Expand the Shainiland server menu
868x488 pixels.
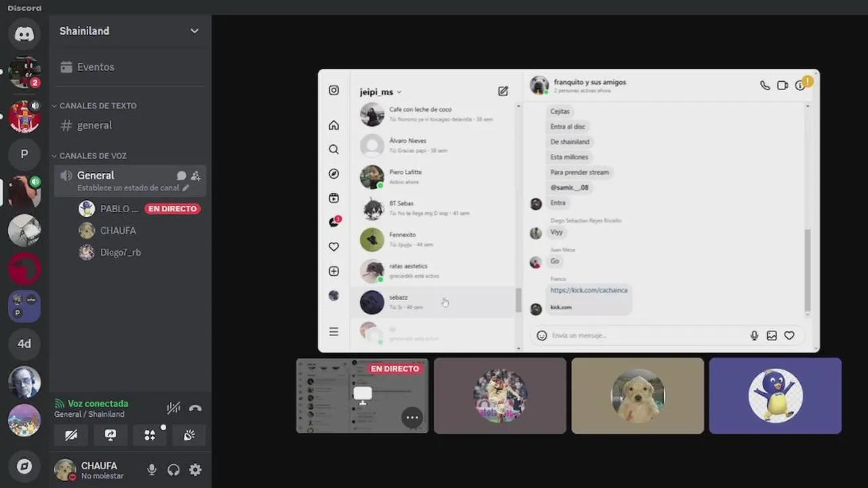pyautogui.click(x=130, y=31)
